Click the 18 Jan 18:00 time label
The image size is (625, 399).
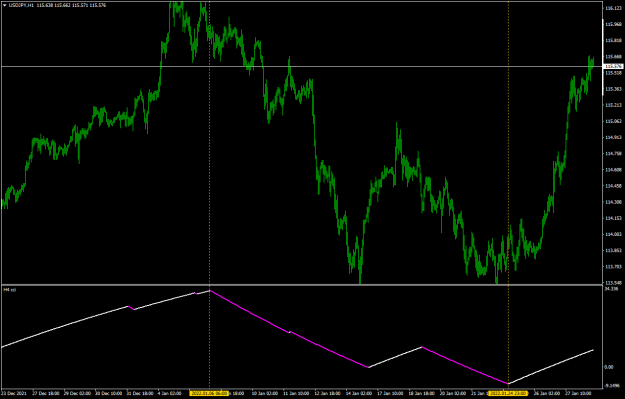point(422,393)
